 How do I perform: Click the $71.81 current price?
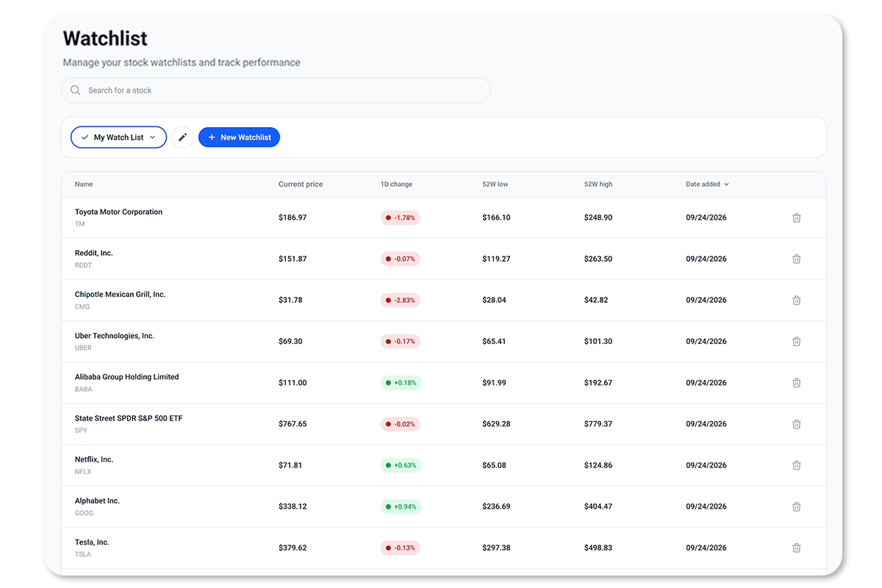click(x=290, y=465)
